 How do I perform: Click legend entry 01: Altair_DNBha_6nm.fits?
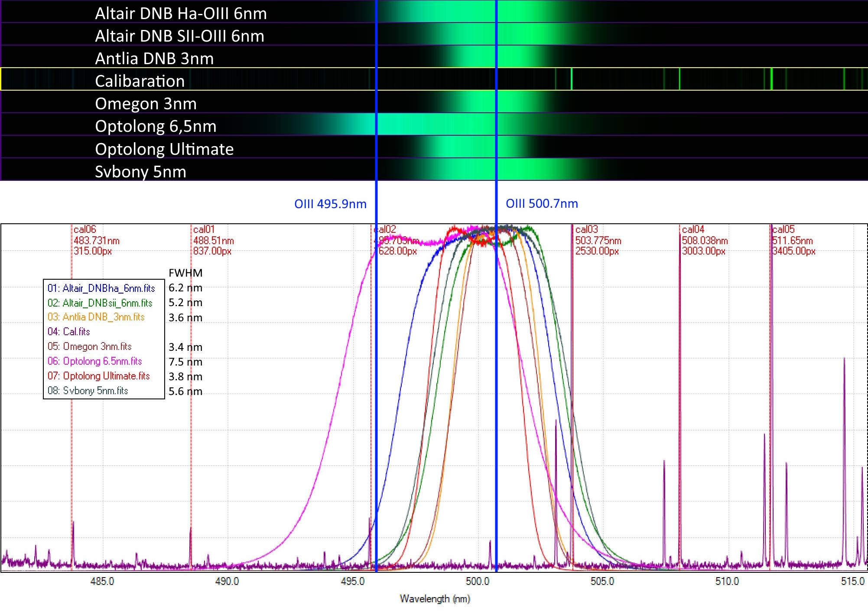tap(101, 288)
